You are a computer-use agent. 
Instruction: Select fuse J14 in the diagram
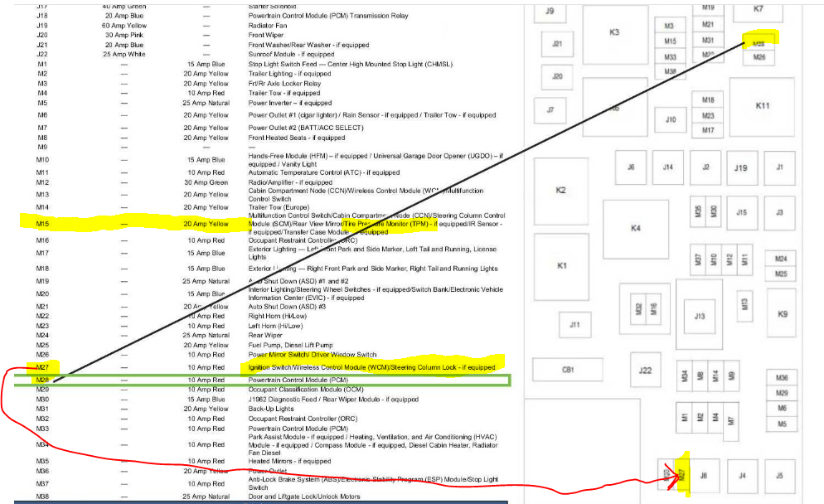[668, 167]
